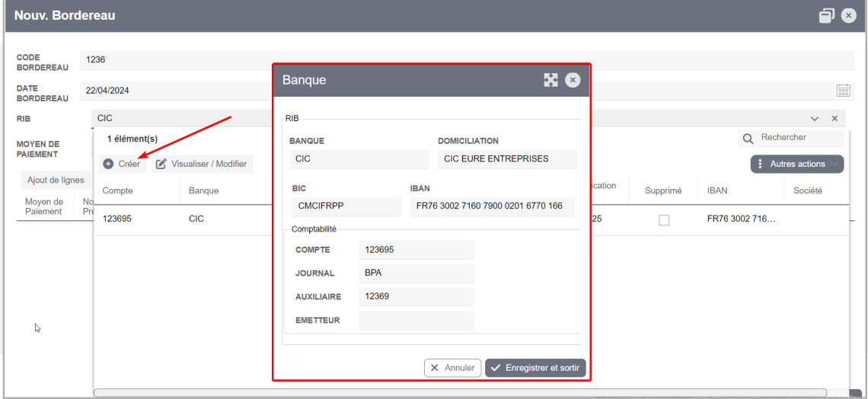Close the Banque dialog with X icon

coord(573,80)
